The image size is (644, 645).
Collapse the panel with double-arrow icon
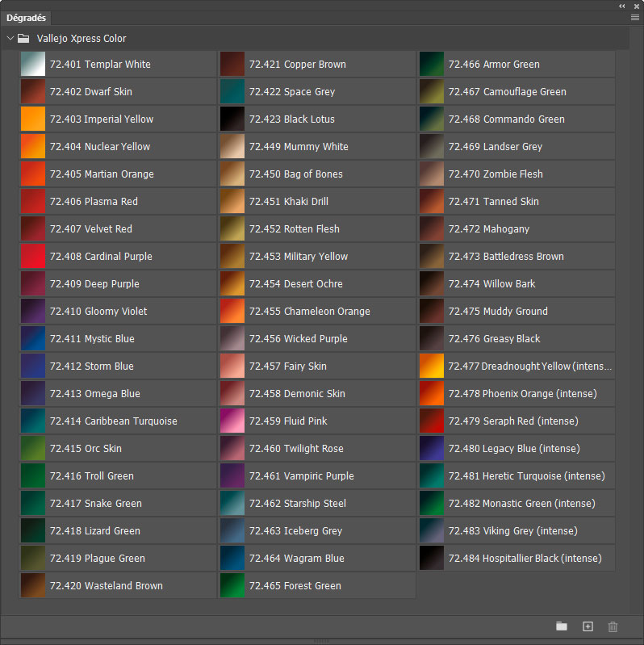(x=622, y=6)
